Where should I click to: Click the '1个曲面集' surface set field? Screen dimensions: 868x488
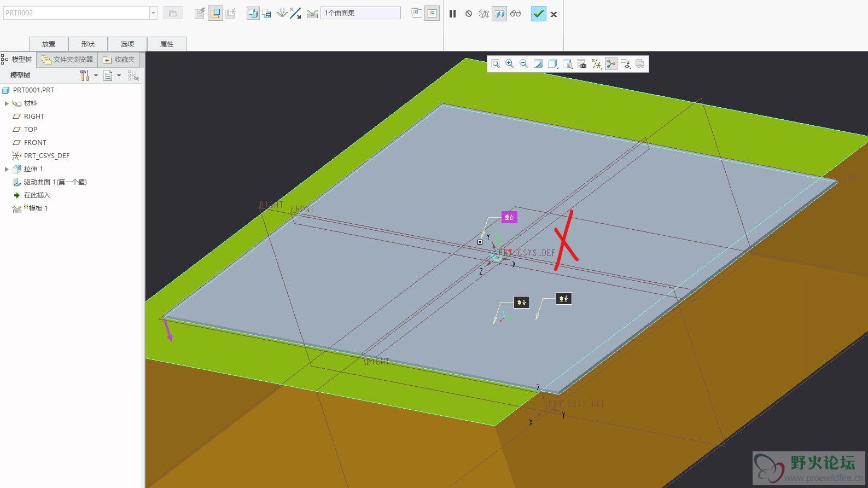pyautogui.click(x=360, y=13)
